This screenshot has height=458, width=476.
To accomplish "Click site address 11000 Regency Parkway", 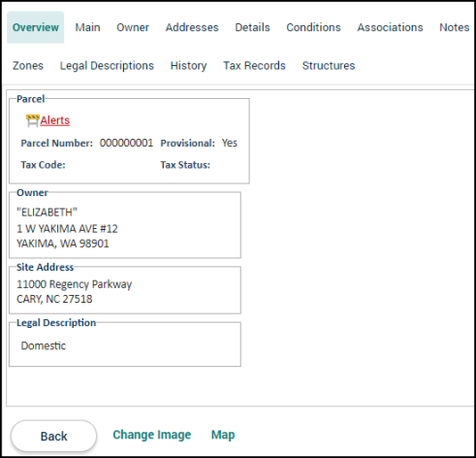I will pos(75,284).
